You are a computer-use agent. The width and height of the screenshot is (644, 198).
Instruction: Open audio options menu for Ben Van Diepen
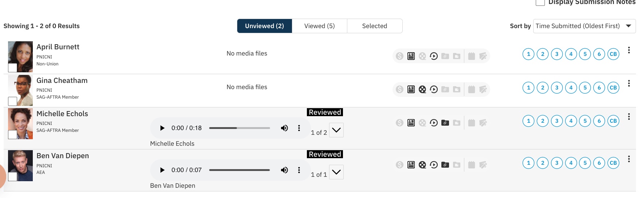point(299,170)
